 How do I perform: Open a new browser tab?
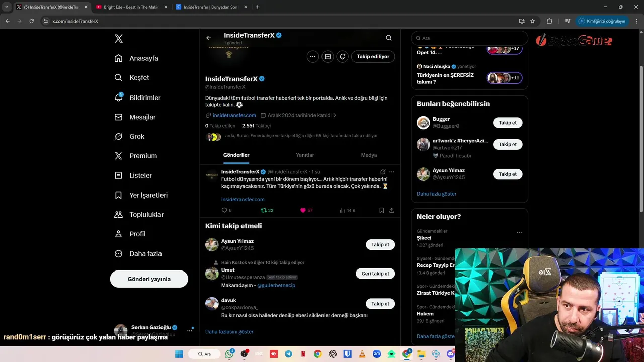tap(258, 7)
